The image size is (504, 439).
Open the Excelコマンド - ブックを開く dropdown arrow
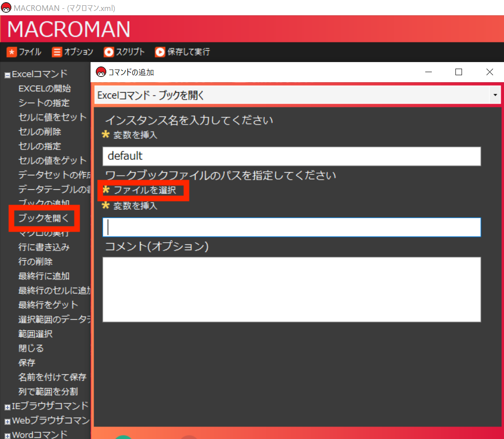(495, 95)
